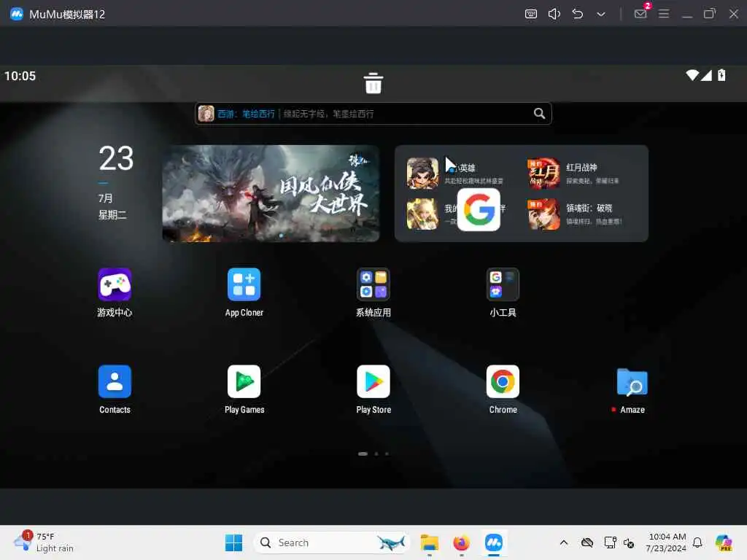Open the taskbar clock showing 10:04 AM
This screenshot has height=560, width=747.
(x=667, y=542)
